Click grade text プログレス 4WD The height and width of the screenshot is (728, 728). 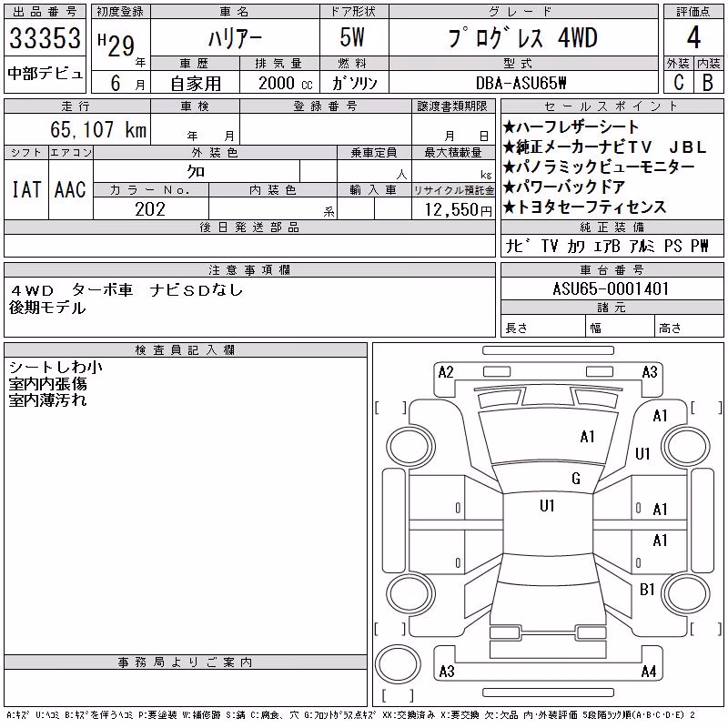(522, 37)
